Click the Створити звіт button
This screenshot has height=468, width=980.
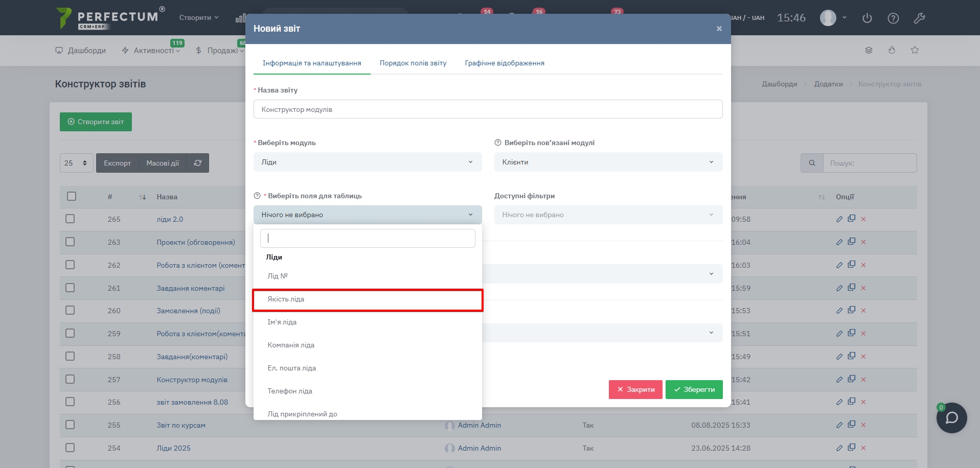click(96, 122)
